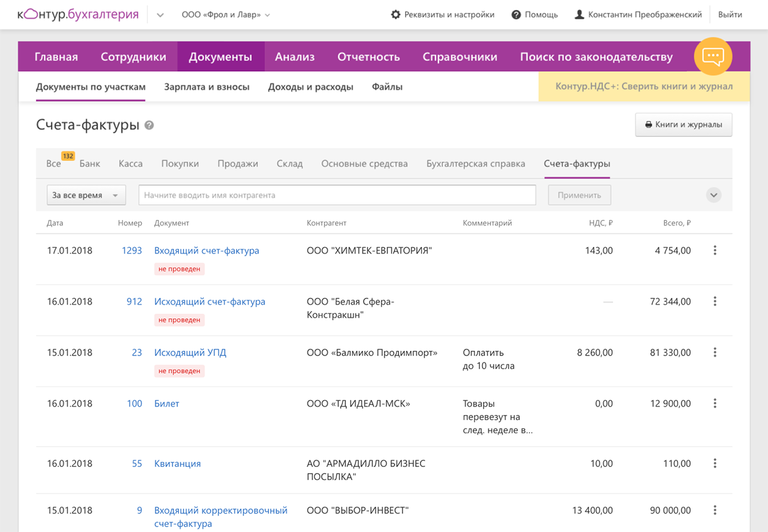The image size is (768, 532).
Task: Open three-dot menu for Белая Сфера-Констракшн row
Action: pos(715,302)
